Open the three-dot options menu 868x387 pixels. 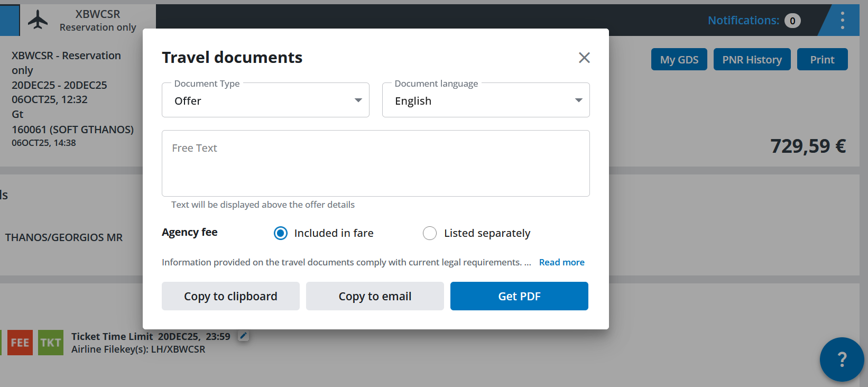[842, 21]
